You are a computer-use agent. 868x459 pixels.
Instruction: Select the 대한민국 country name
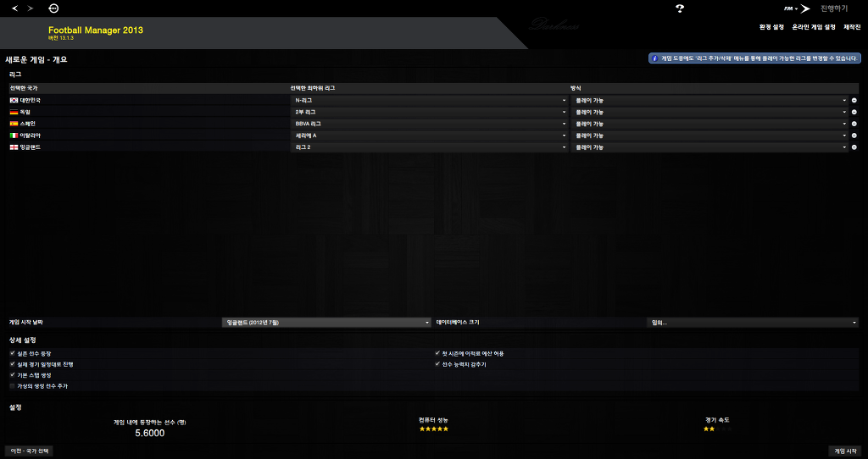31,101
